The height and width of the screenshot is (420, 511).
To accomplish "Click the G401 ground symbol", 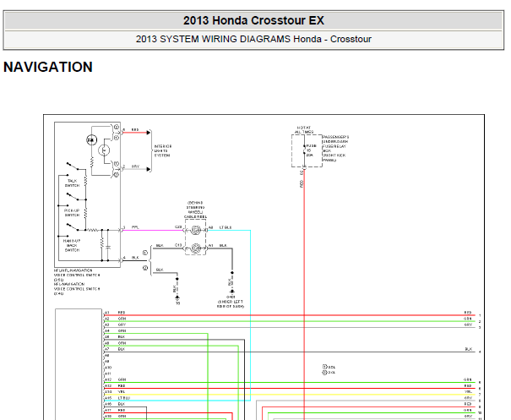I will 232,292.
